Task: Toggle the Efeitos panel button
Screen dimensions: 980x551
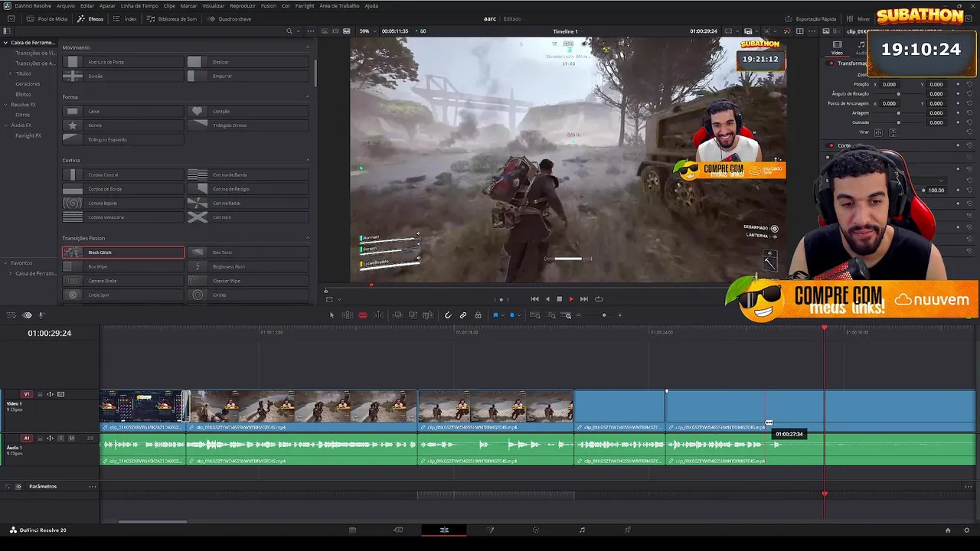Action: [x=91, y=19]
